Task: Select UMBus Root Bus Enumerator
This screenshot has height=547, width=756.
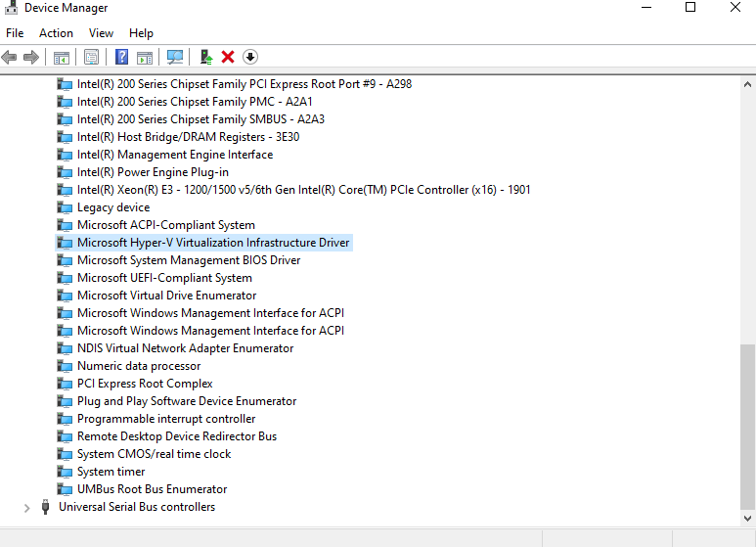Action: pos(152,489)
